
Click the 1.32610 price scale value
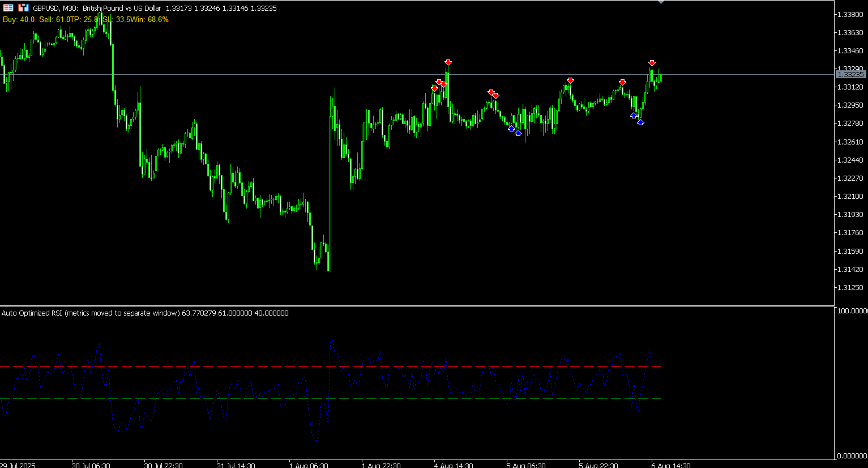pos(850,142)
